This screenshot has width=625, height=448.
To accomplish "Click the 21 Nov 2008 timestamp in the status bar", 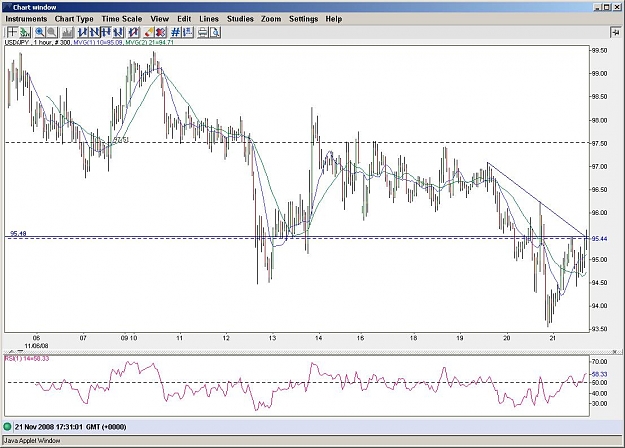I will [x=71, y=427].
